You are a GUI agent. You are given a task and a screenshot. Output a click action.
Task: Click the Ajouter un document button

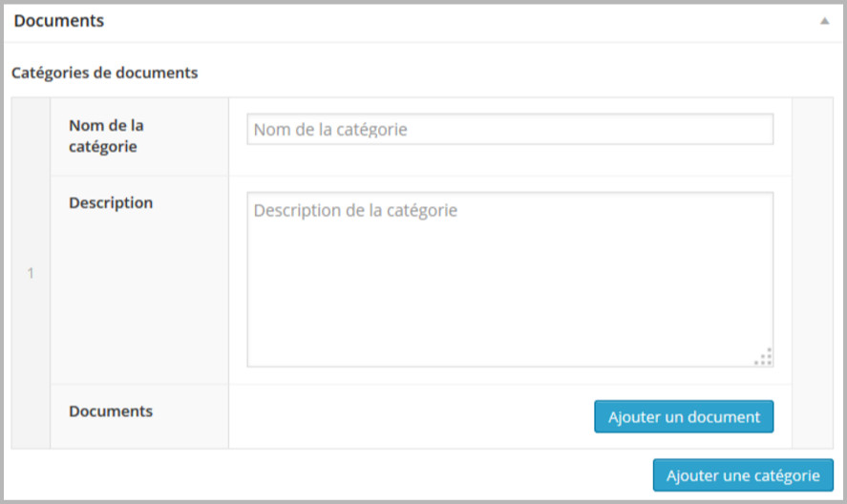[684, 416]
